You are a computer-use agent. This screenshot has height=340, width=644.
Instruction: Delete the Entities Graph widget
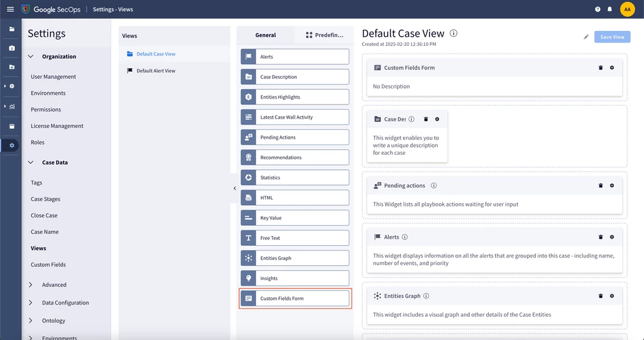(600, 295)
